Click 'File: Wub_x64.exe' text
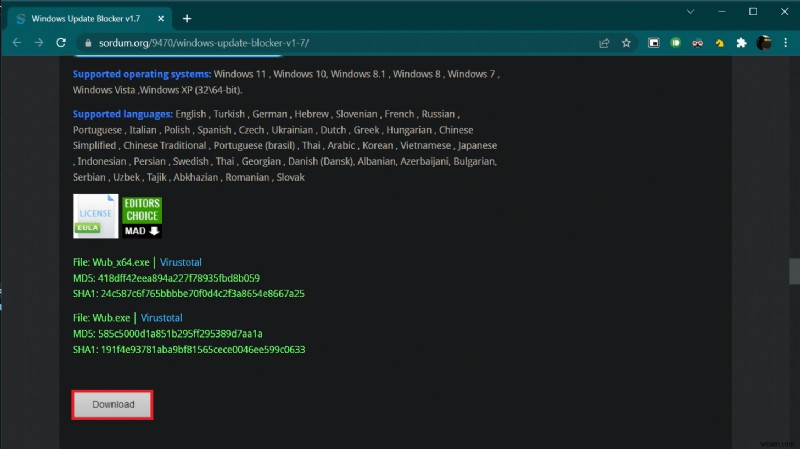Screen dimensions: 800x449 (x=111, y=262)
